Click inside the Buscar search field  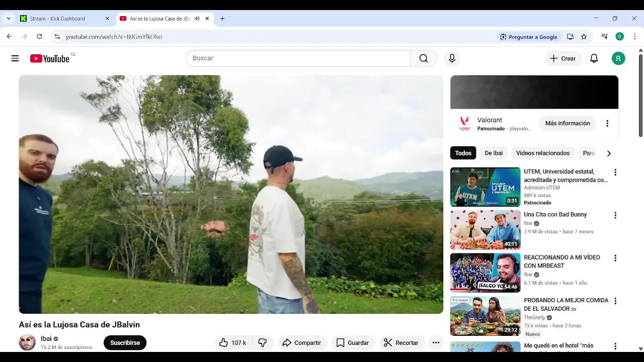[x=298, y=58]
